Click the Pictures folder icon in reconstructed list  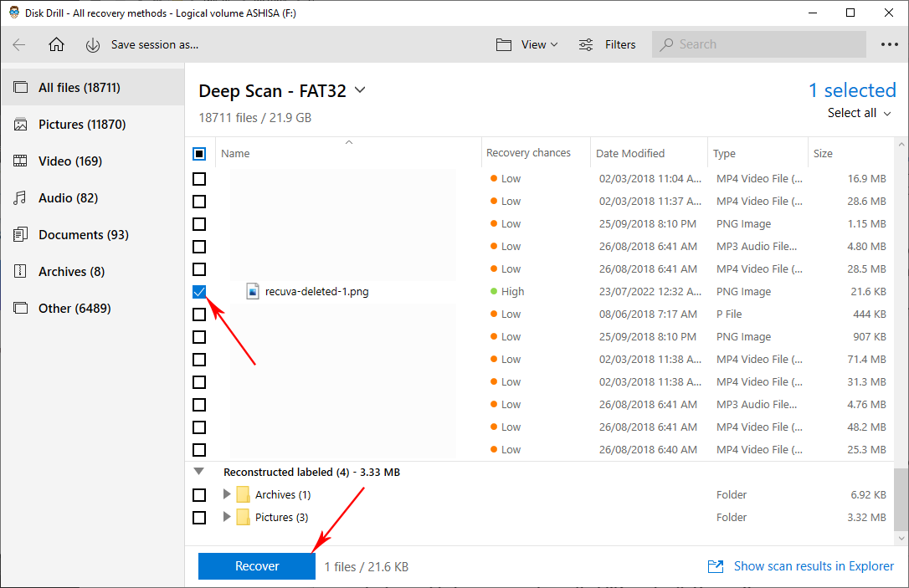click(243, 518)
